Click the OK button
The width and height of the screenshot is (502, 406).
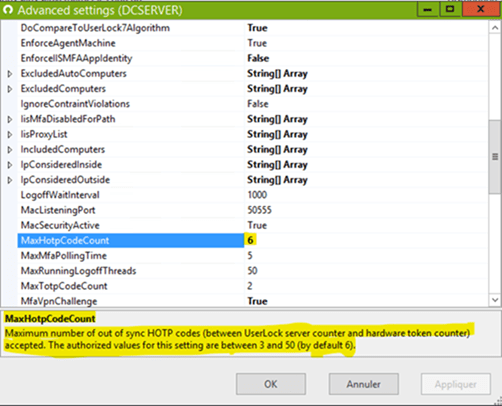click(x=271, y=384)
